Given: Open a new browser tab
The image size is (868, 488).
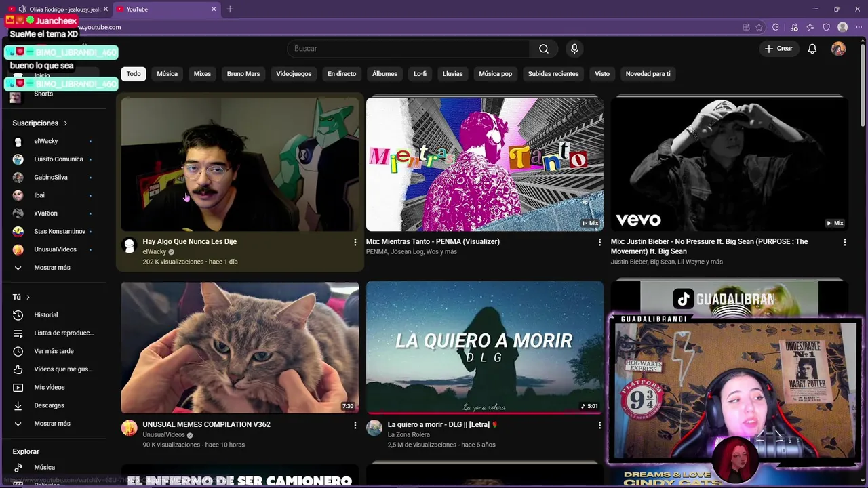Looking at the screenshot, I should [230, 9].
